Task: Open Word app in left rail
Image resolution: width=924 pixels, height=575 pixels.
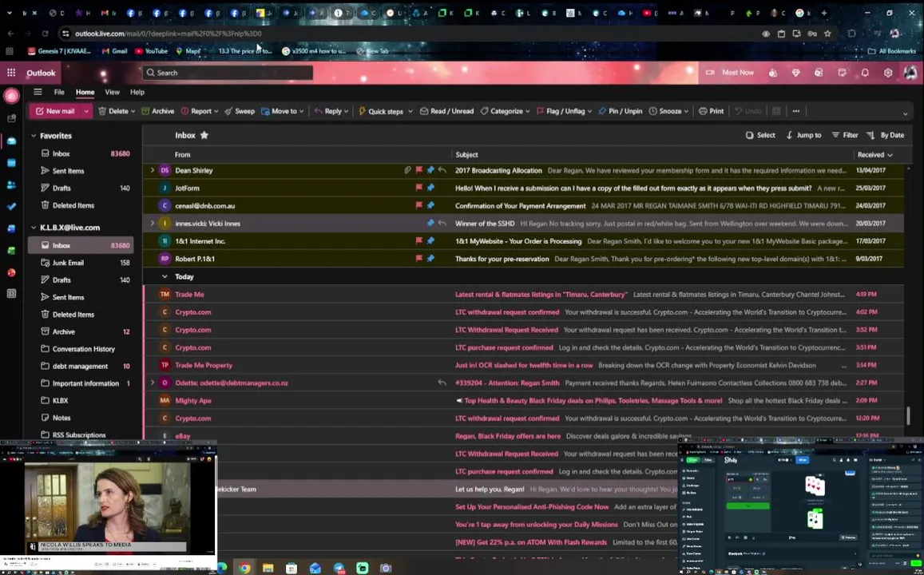Action: 11,228
